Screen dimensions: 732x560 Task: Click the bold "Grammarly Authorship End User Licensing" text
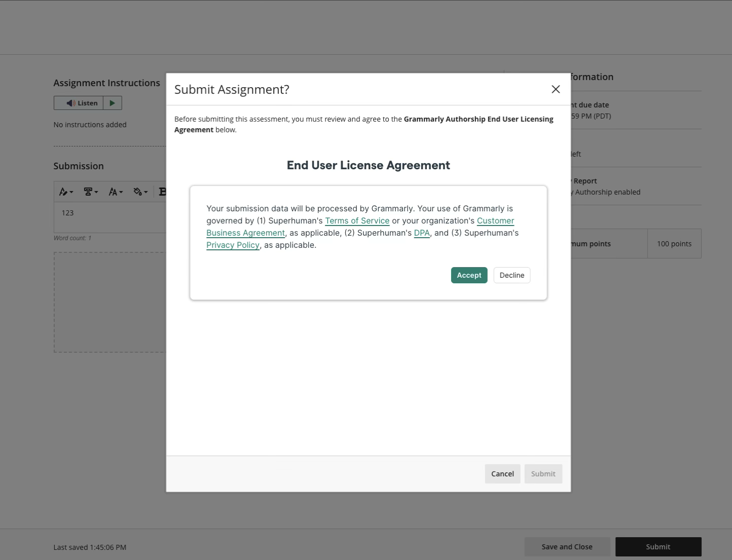(x=479, y=119)
